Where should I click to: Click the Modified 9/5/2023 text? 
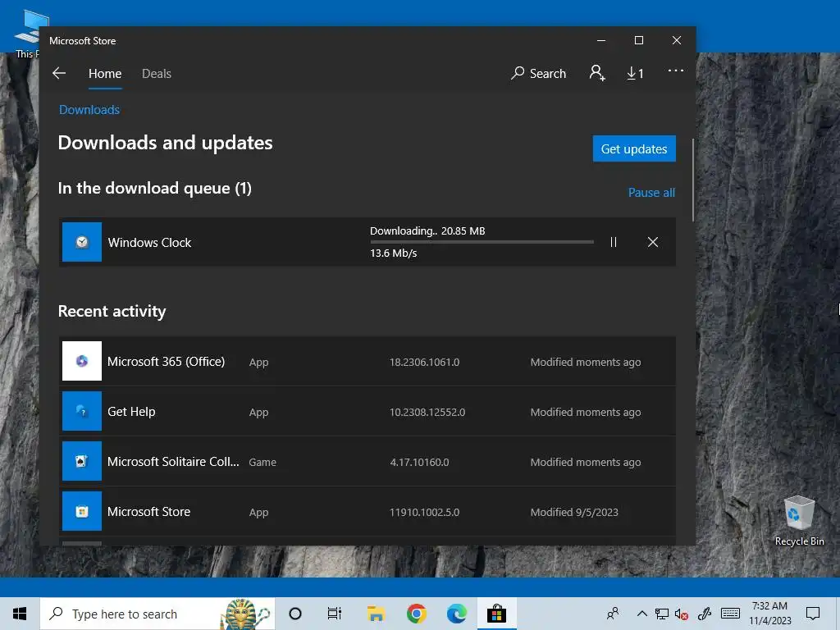[574, 512]
